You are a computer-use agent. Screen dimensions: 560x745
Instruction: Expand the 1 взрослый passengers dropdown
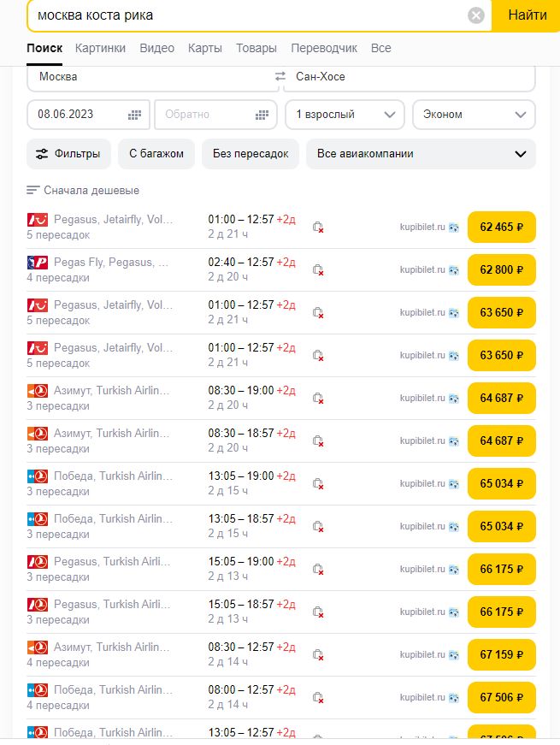coord(345,115)
